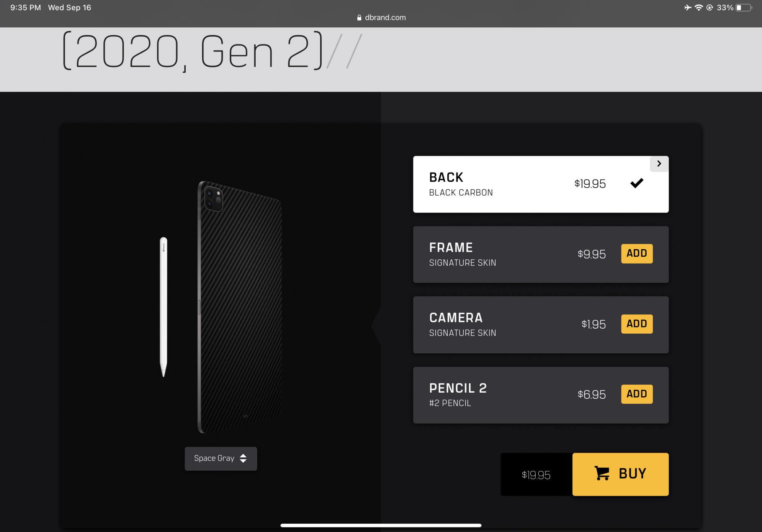Tap the dbrand.com address bar
The height and width of the screenshot is (532, 762).
tap(381, 18)
